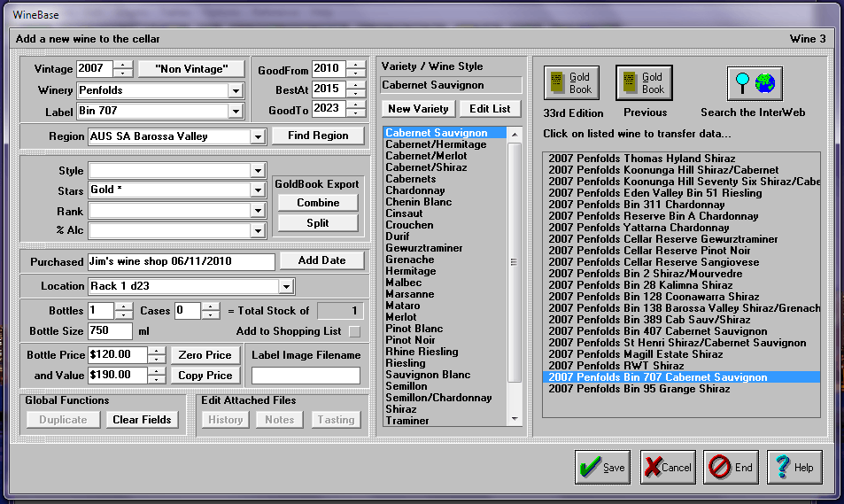Open the Region dropdown list
Viewport: 844px width, 504px height.
coord(258,136)
